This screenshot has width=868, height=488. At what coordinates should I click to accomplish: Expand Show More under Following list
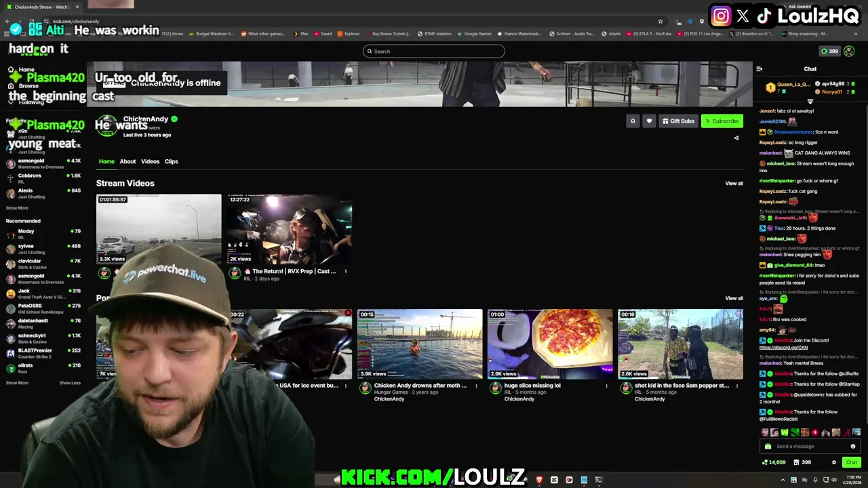17,208
